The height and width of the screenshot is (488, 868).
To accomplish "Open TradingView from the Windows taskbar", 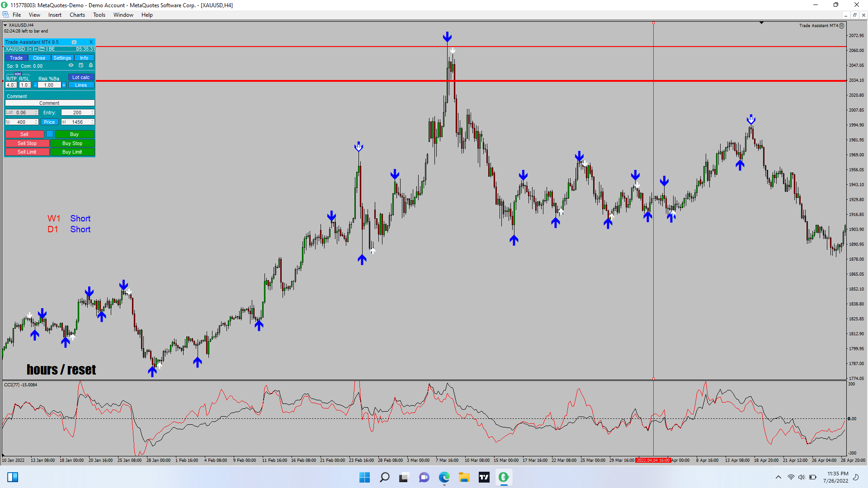I will pyautogui.click(x=484, y=477).
